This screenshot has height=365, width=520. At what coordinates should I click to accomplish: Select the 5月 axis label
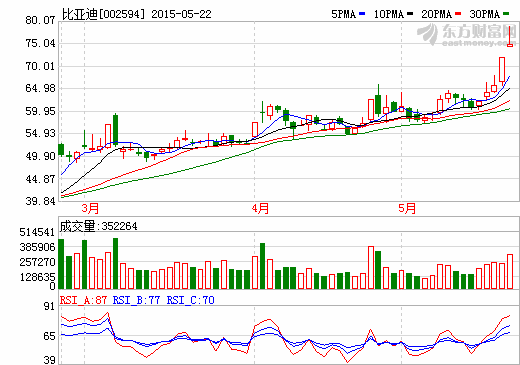click(x=407, y=209)
